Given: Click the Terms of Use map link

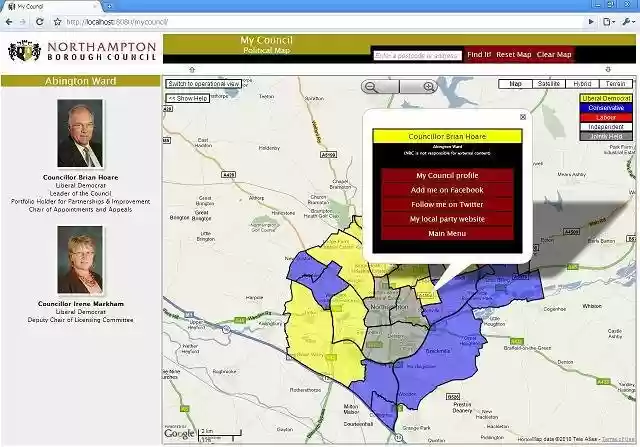Looking at the screenshot, I should point(618,439).
